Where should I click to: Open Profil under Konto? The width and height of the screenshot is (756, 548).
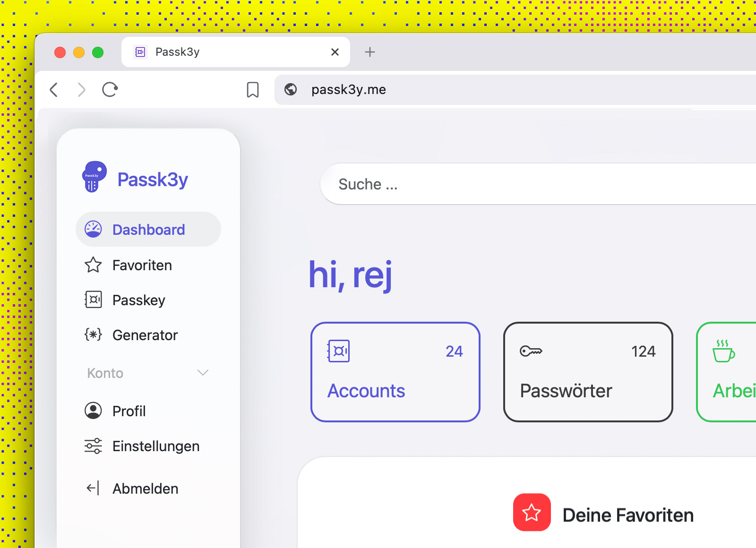tap(148, 411)
